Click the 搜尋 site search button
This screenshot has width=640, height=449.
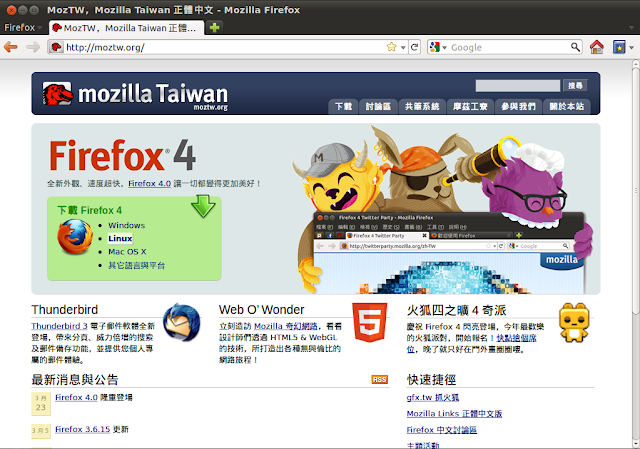click(575, 86)
